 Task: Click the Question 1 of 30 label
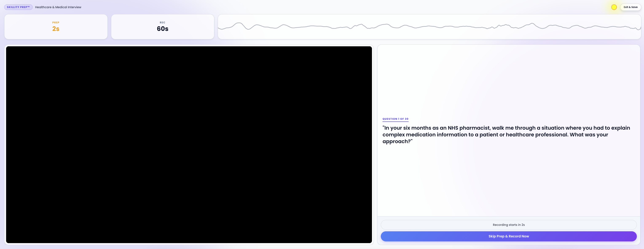[x=395, y=119]
